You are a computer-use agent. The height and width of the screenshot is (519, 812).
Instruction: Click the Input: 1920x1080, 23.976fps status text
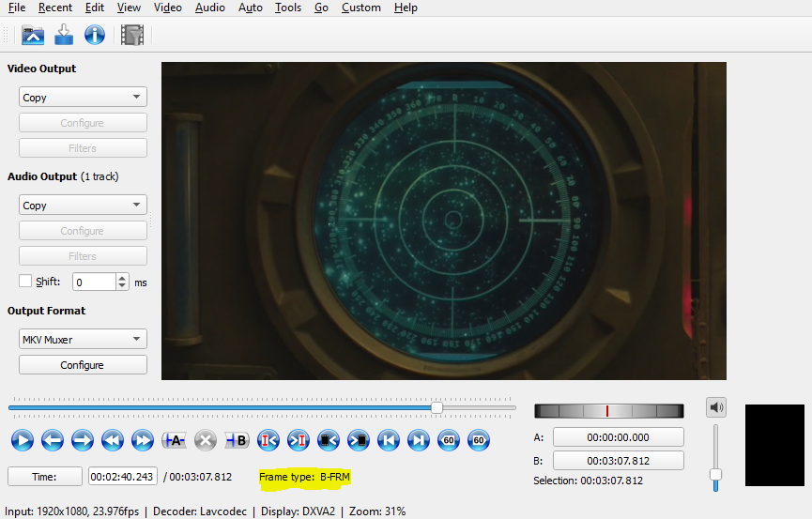pyautogui.click(x=72, y=511)
